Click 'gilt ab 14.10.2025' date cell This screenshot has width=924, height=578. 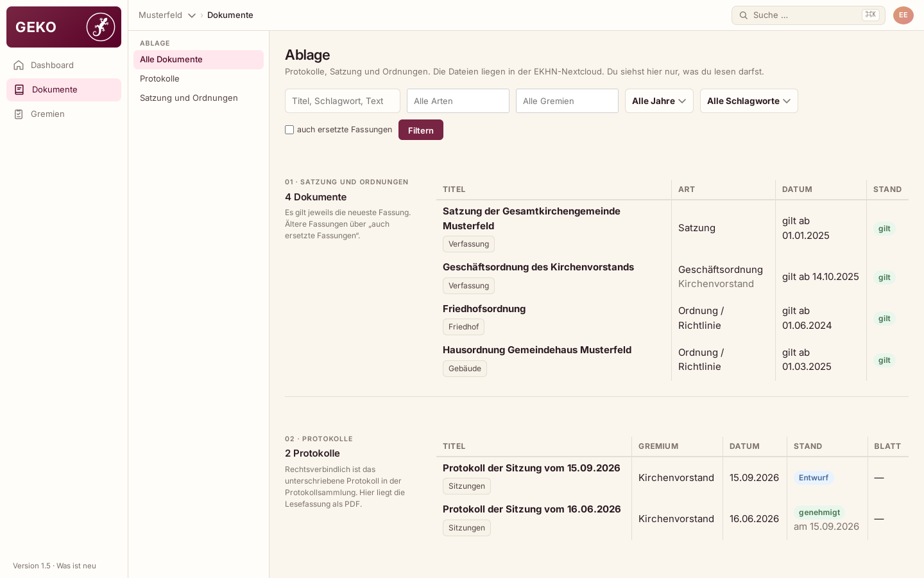[x=821, y=277]
